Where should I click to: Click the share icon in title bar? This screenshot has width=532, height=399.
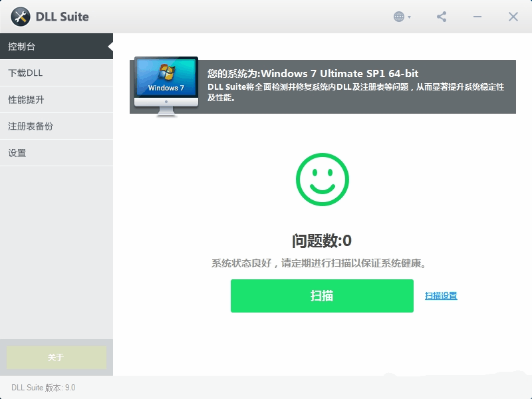point(442,17)
